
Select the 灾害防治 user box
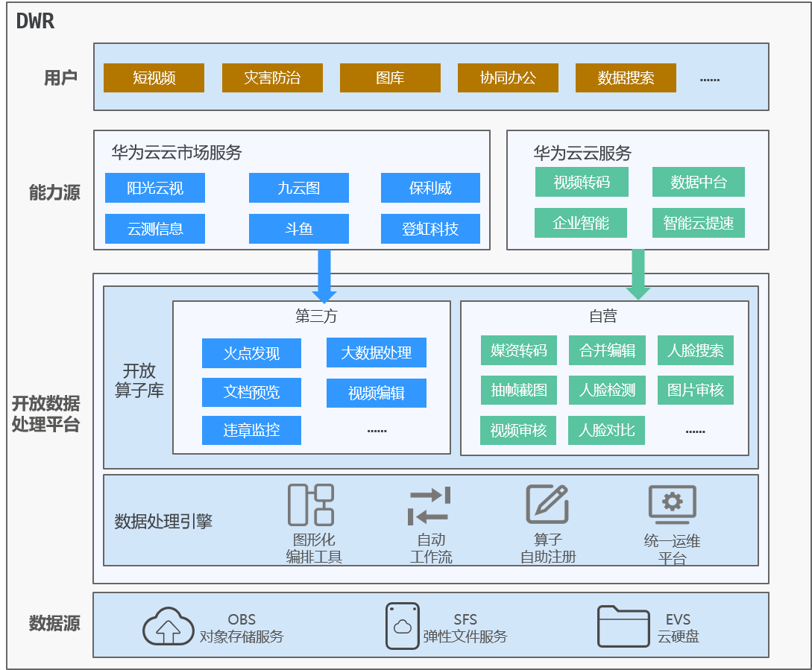coord(272,78)
